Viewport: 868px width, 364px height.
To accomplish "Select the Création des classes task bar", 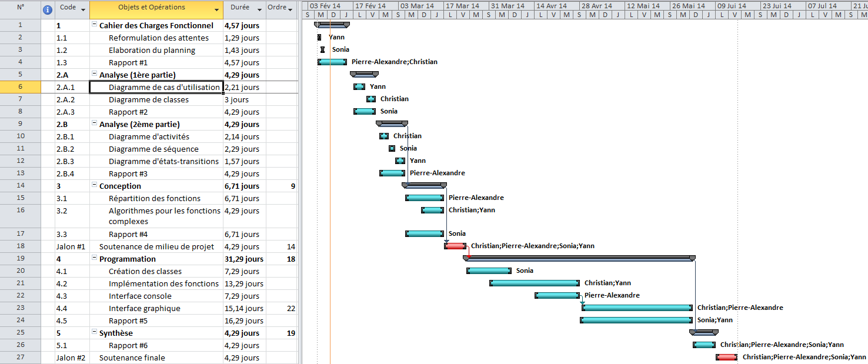I will [x=489, y=271].
